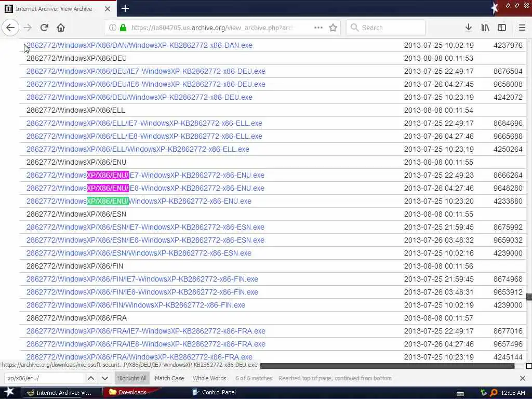Open IE8-WindowsXP-KB2862772-x86-ELL.exe link
Viewport: 532px width, 399px height.
pyautogui.click(x=144, y=136)
